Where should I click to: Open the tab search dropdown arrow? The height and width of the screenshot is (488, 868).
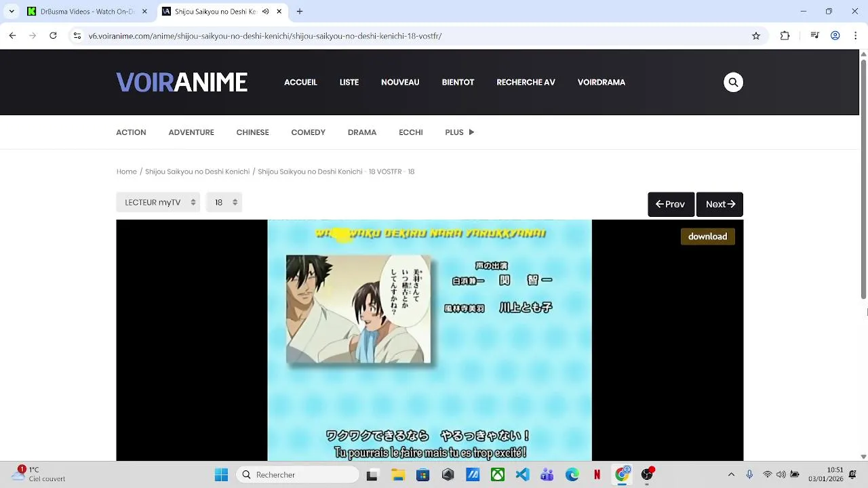[12, 12]
